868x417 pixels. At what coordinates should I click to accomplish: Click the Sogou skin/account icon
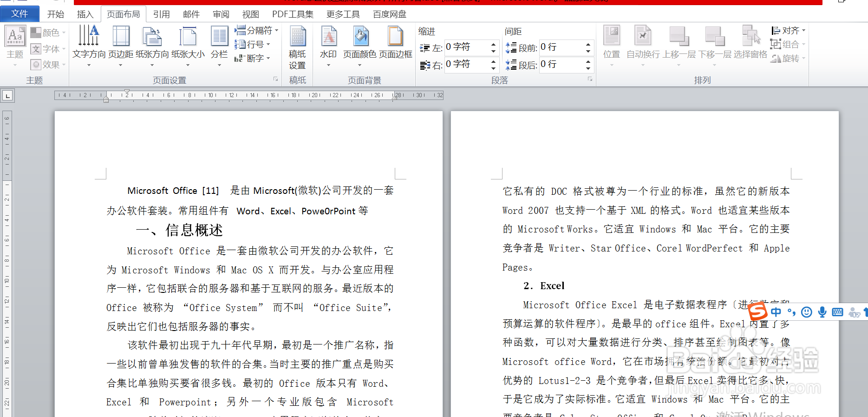(x=855, y=312)
